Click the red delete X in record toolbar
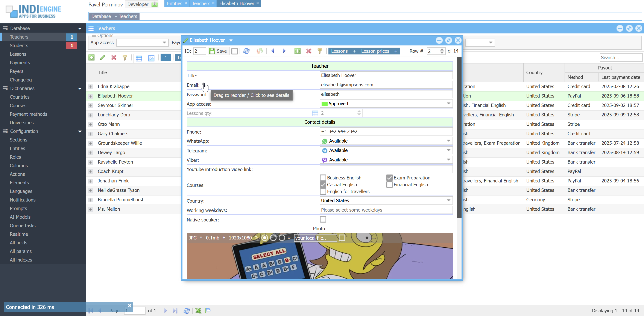The width and height of the screenshot is (644, 316). [308, 51]
